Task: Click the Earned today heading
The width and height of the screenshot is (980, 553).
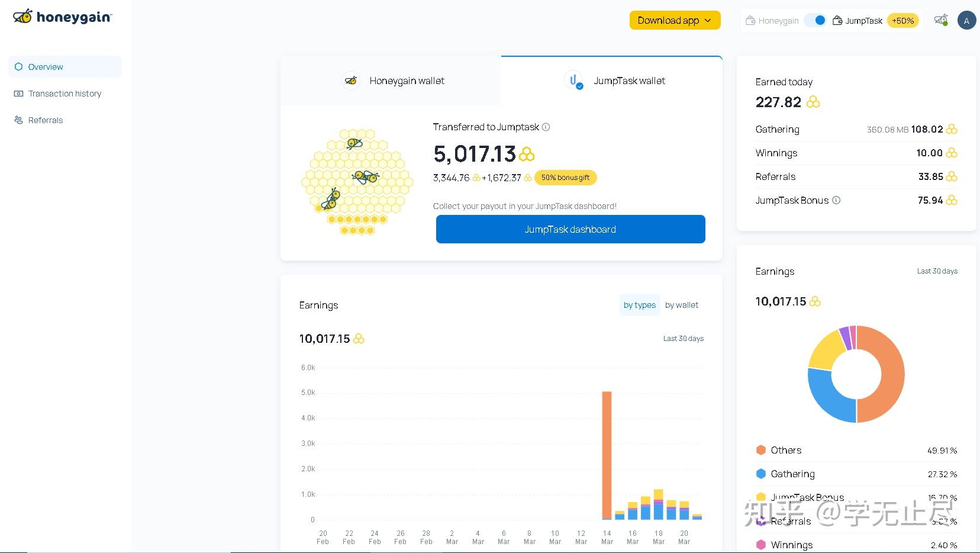Action: (784, 82)
